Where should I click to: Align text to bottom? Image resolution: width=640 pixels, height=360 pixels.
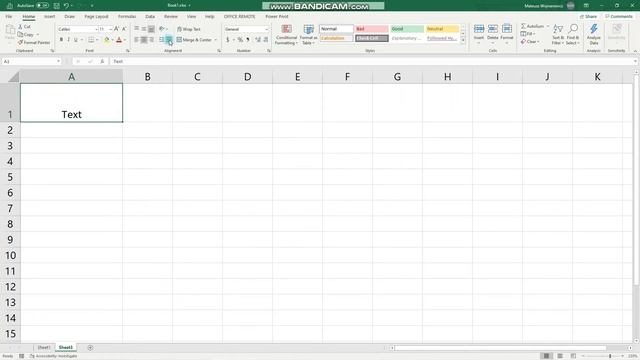pyautogui.click(x=151, y=29)
